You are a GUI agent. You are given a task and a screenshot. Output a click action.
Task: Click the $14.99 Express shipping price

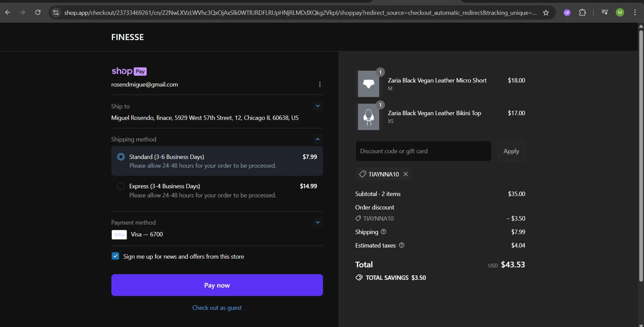[x=308, y=186]
